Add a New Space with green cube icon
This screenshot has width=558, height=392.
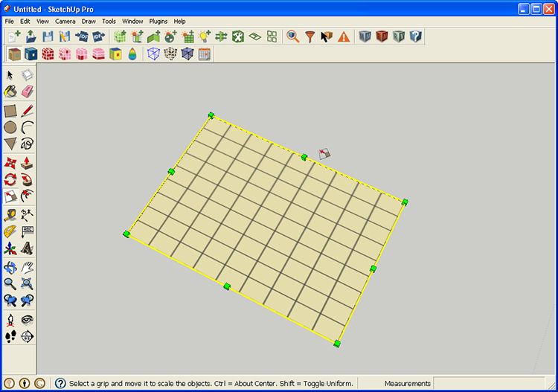pos(120,36)
